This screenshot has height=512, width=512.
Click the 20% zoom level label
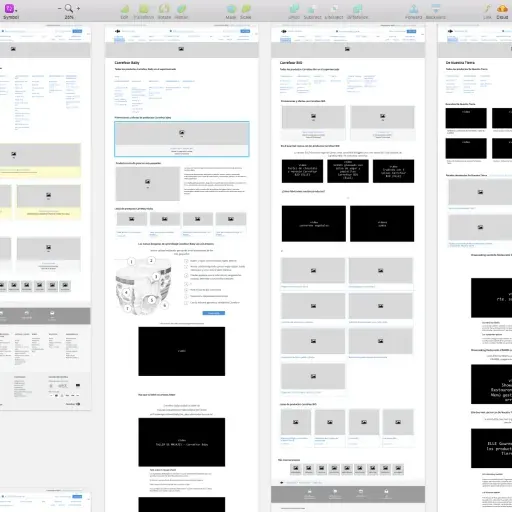click(x=69, y=17)
